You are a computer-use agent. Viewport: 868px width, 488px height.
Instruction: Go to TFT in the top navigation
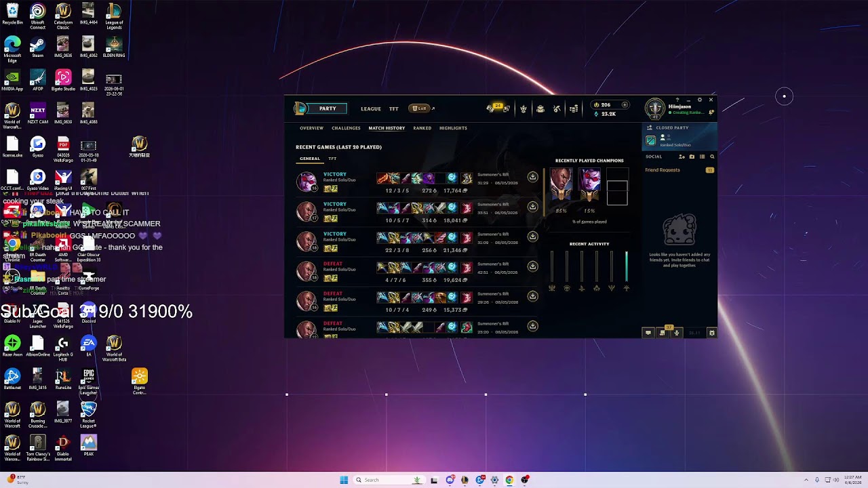click(394, 108)
